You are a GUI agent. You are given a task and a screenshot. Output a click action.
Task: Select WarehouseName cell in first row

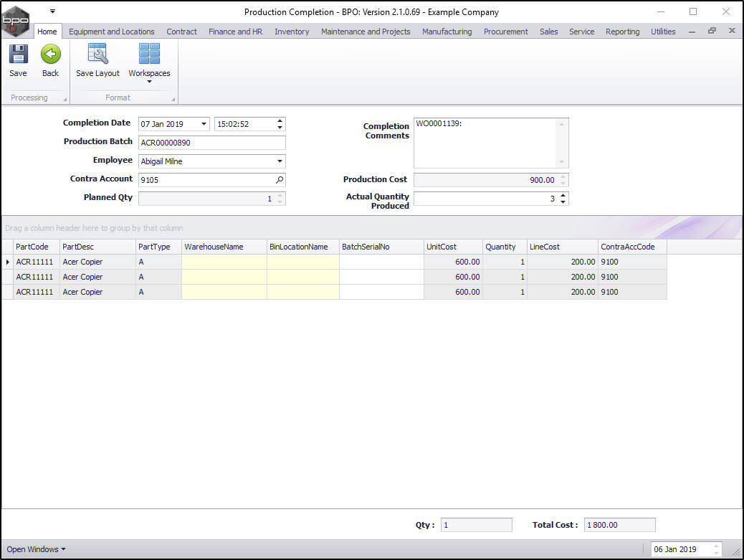point(224,262)
